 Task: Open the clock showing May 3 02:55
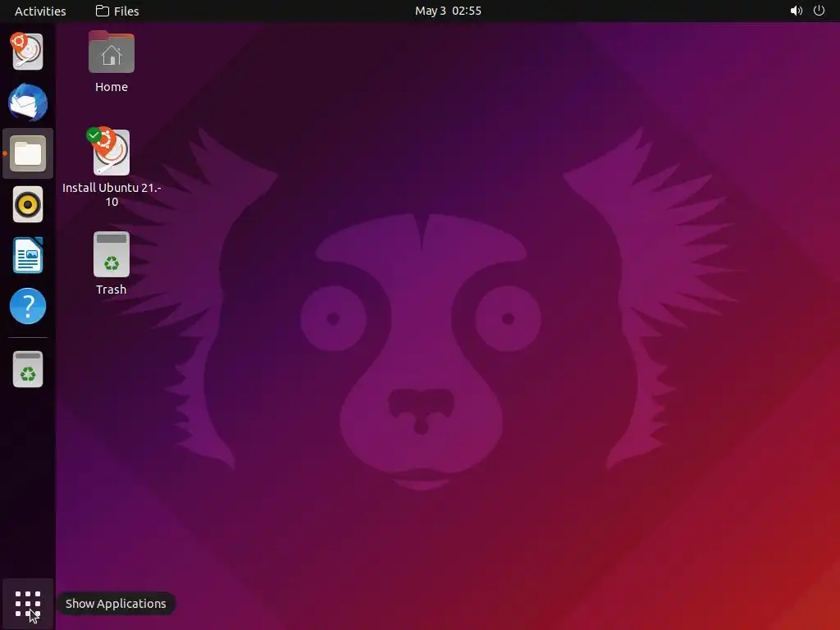click(x=449, y=11)
